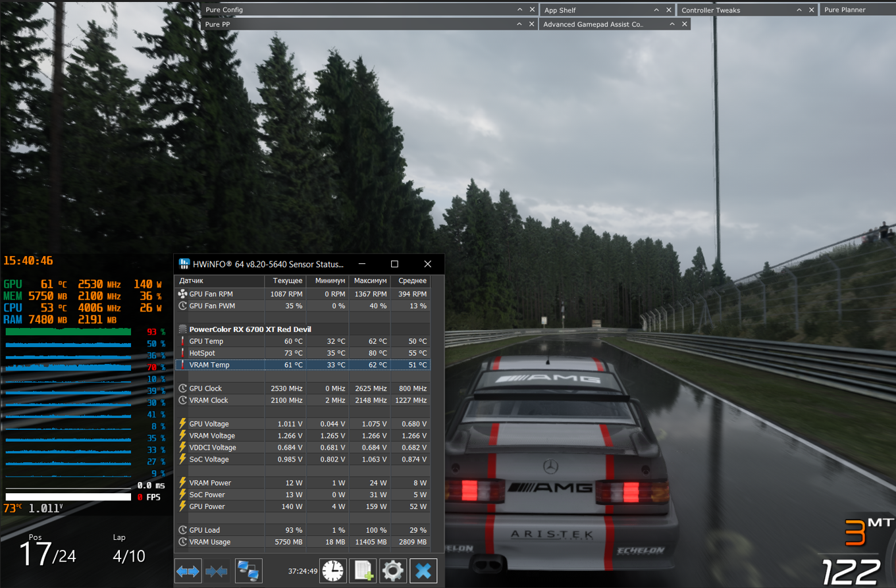Image resolution: width=896 pixels, height=588 pixels.
Task: Minimize the HWiNFO Sensor Status window
Action: point(362,264)
